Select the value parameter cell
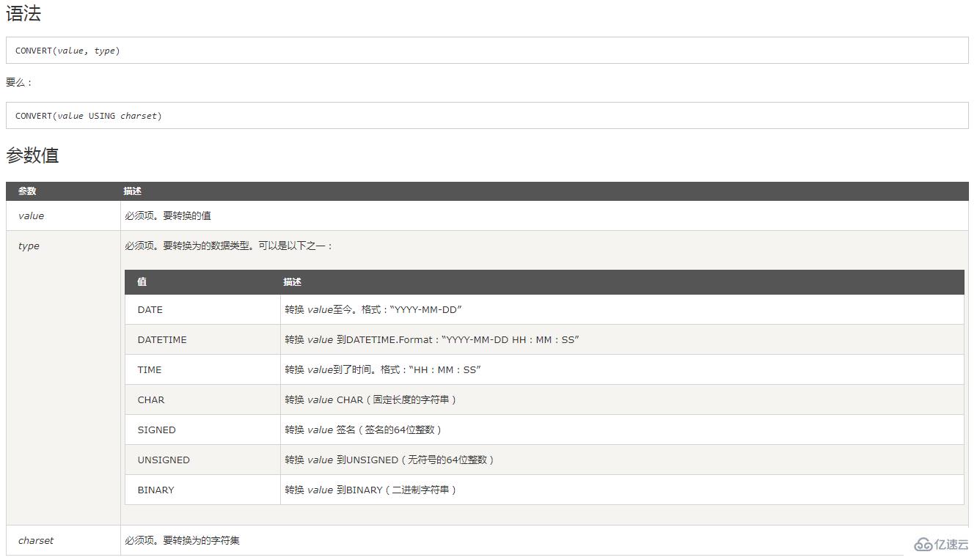This screenshot has height=560, width=977. tap(63, 215)
